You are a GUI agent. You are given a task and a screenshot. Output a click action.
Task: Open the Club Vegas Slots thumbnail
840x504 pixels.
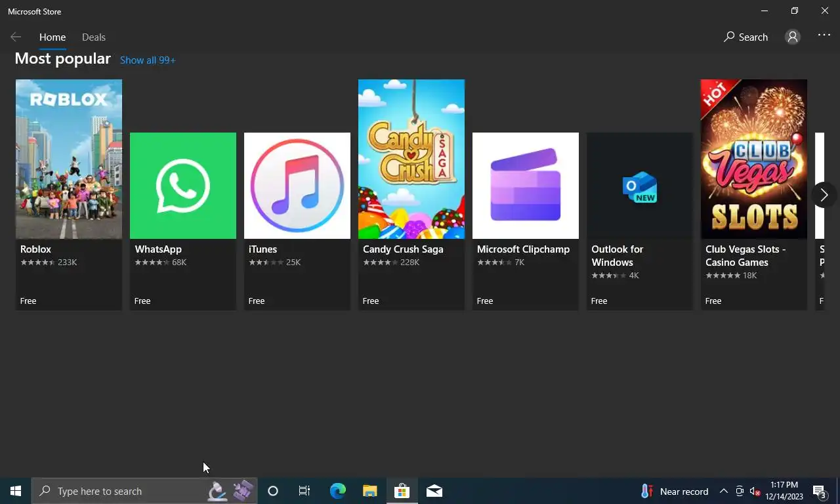754,159
